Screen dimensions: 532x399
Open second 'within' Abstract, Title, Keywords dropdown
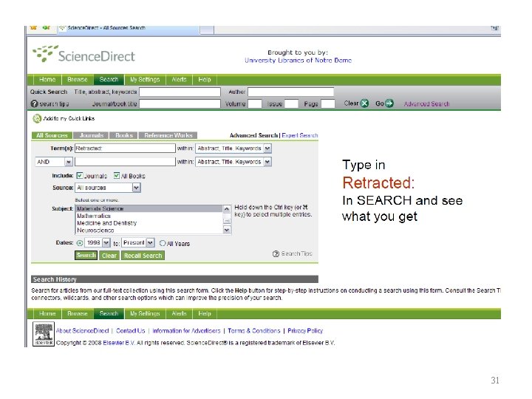coord(233,162)
